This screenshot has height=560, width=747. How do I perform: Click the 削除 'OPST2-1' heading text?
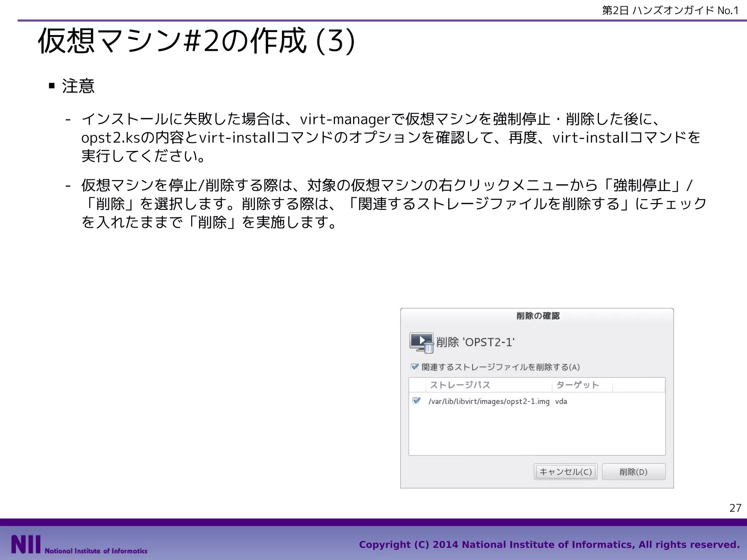point(475,342)
